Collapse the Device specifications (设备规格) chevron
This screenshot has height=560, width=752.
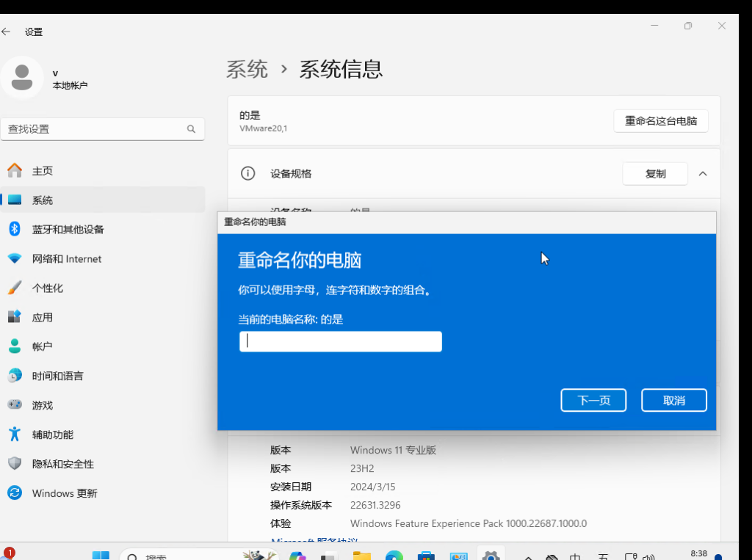point(703,174)
